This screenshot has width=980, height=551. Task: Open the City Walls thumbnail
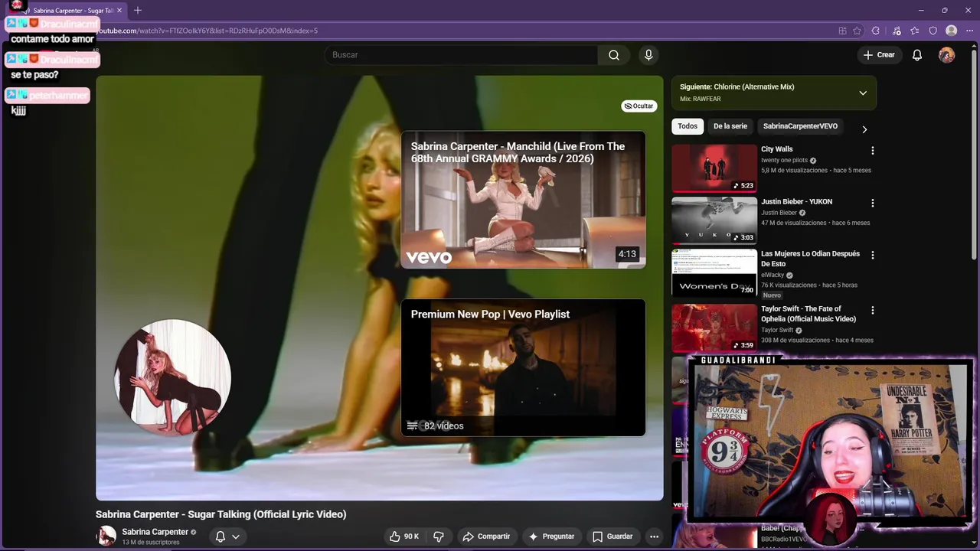pyautogui.click(x=714, y=168)
